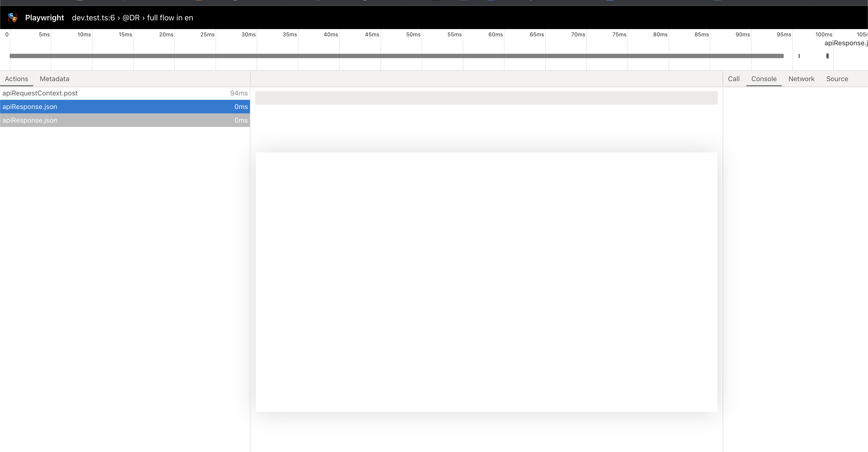Switch to the Actions tab
868x452 pixels.
[x=16, y=79]
